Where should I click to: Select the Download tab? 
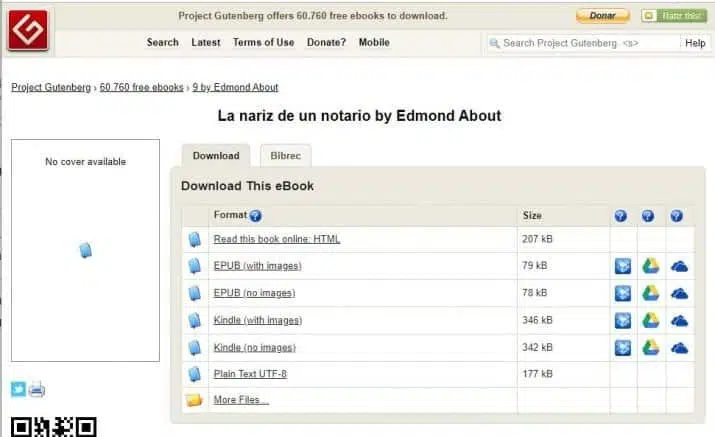pos(216,156)
